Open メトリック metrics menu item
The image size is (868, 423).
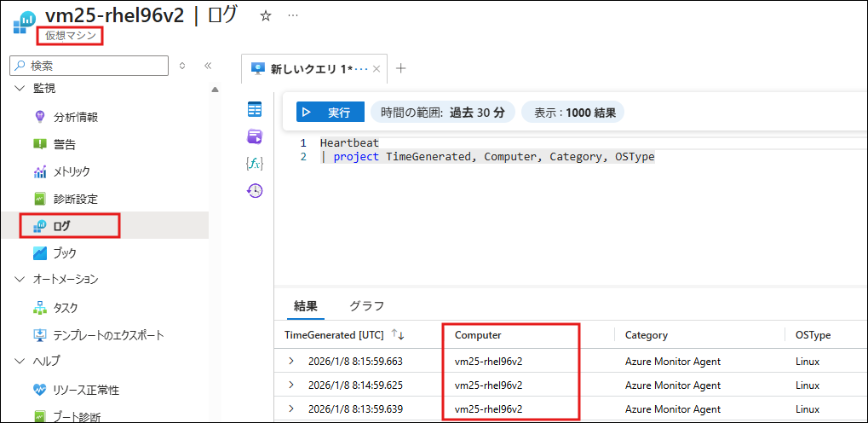tap(72, 172)
